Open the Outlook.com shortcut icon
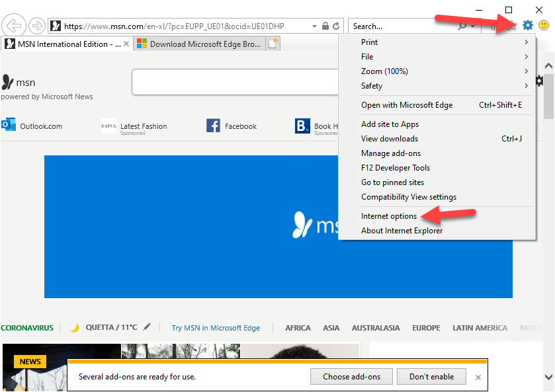The height and width of the screenshot is (392, 555). pos(9,126)
